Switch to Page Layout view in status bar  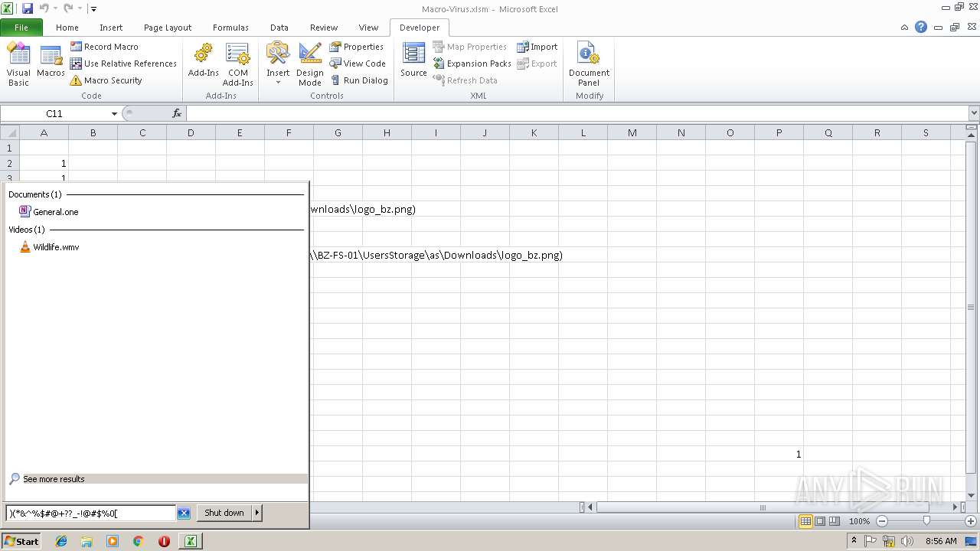click(x=820, y=521)
